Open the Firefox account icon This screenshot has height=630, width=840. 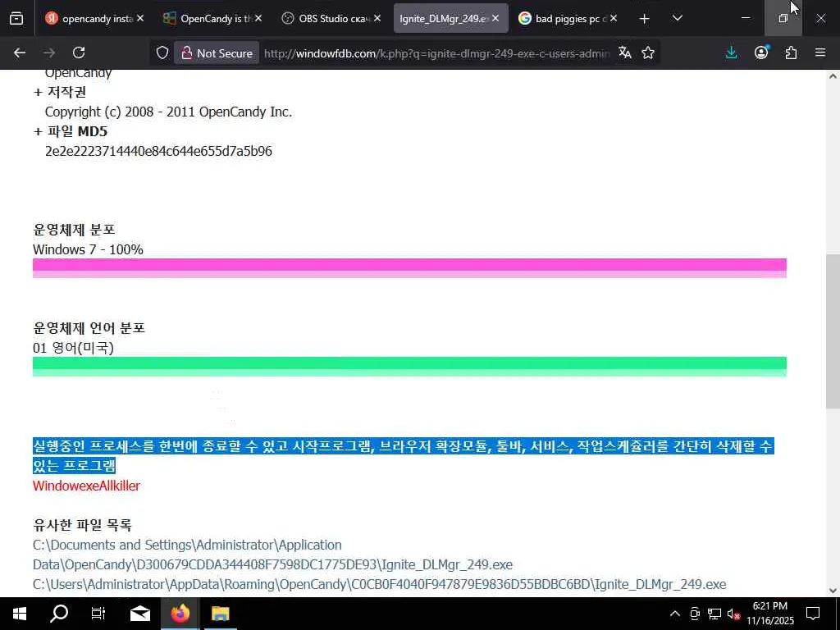point(761,52)
